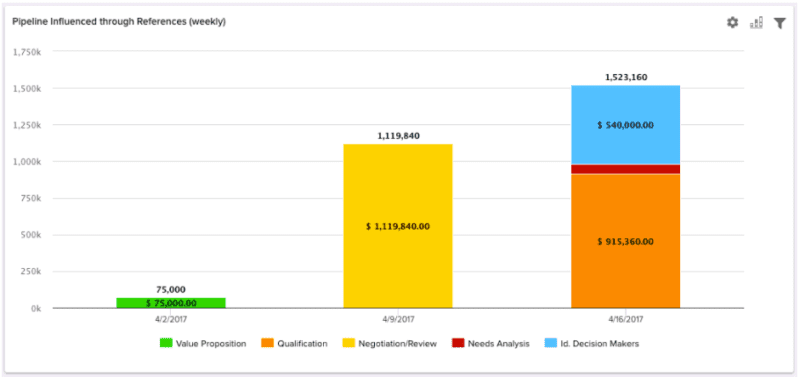Select the orange $915,360.00 bar segment
This screenshot has width=800, height=377.
click(626, 241)
